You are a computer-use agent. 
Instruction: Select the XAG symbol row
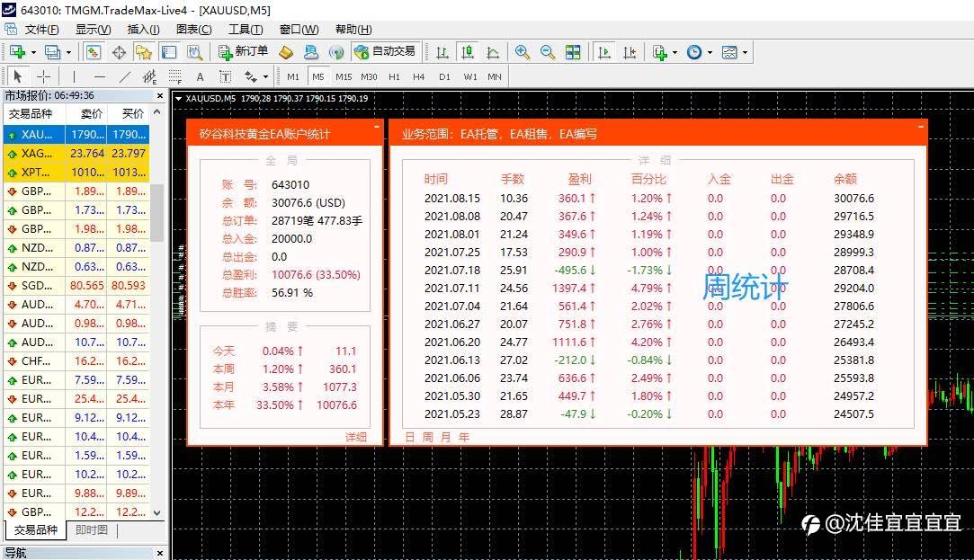(x=76, y=153)
